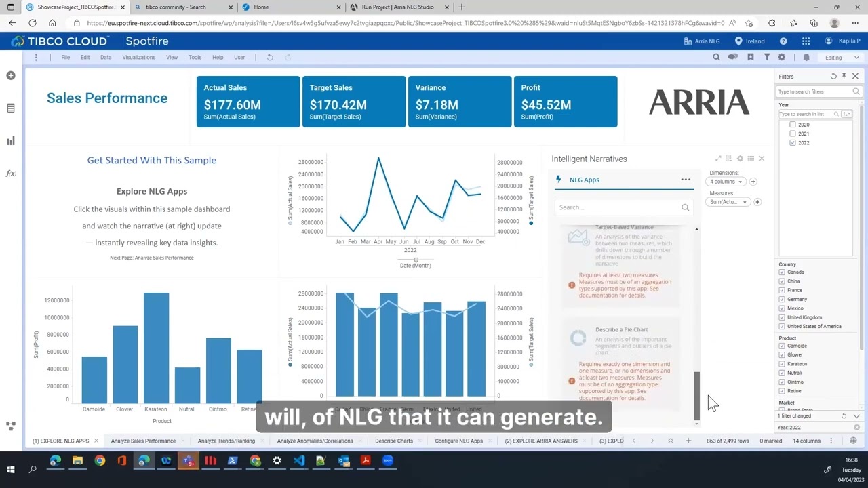Click the Intelligent Narratives settings gear
This screenshot has height=488, width=868.
click(x=740, y=159)
